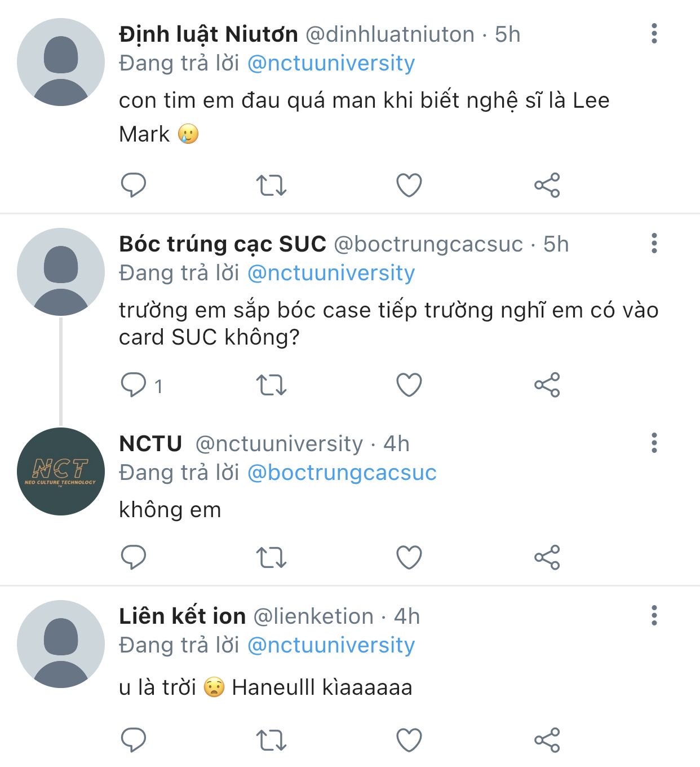
Task: Open @nctuuniversity link in Liên kết ion tweet
Action: click(331, 645)
